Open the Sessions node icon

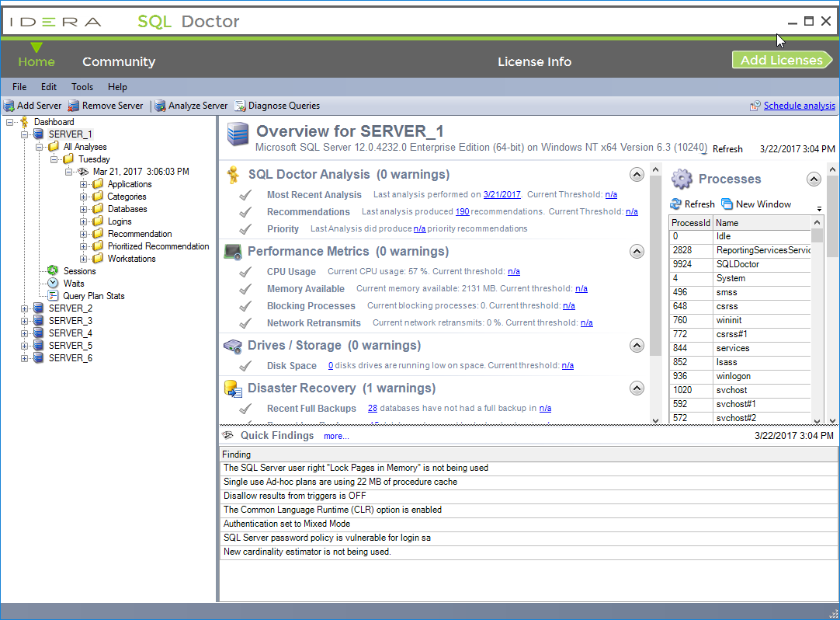53,270
